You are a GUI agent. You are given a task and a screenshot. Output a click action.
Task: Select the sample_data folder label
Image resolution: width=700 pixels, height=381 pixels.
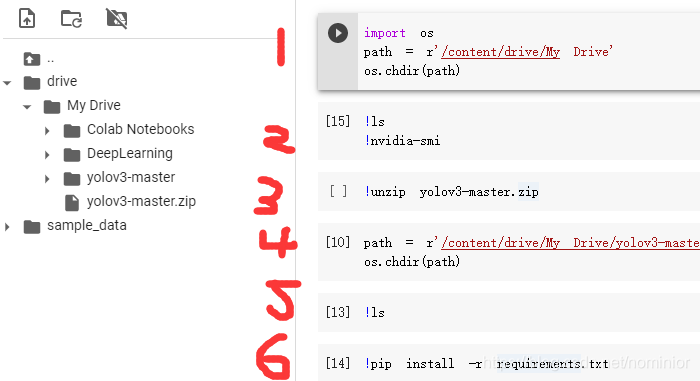(x=87, y=226)
